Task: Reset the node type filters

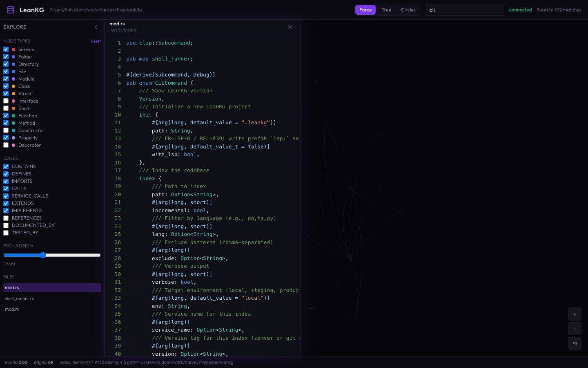Action: point(96,41)
